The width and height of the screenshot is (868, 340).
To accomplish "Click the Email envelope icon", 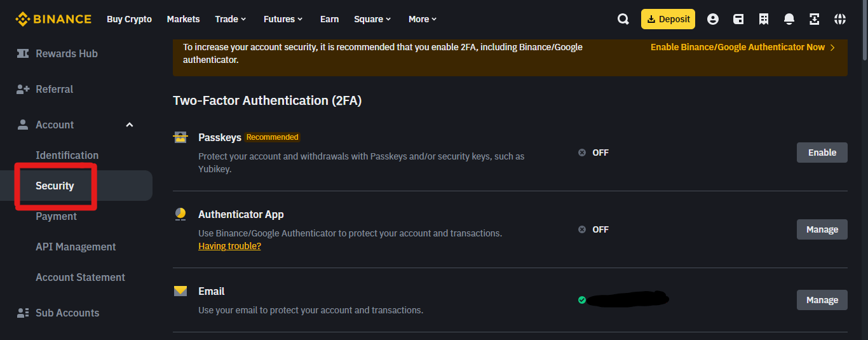I will point(180,291).
